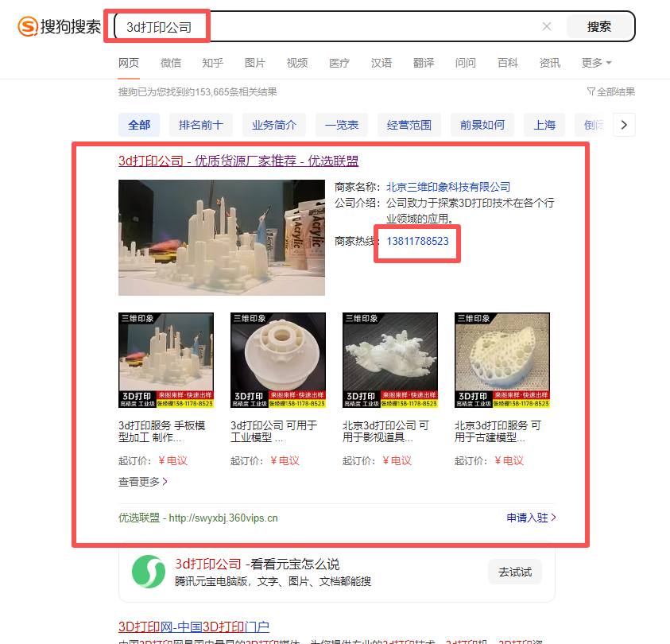This screenshot has height=644, width=670.
Task: Select the 排名前十 filter chip
Action: 201,125
